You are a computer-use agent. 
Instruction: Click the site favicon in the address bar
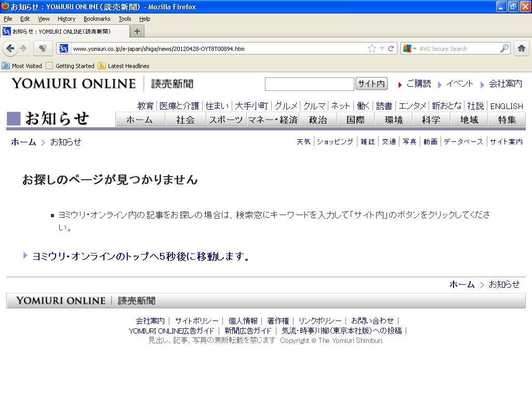pyautogui.click(x=64, y=48)
